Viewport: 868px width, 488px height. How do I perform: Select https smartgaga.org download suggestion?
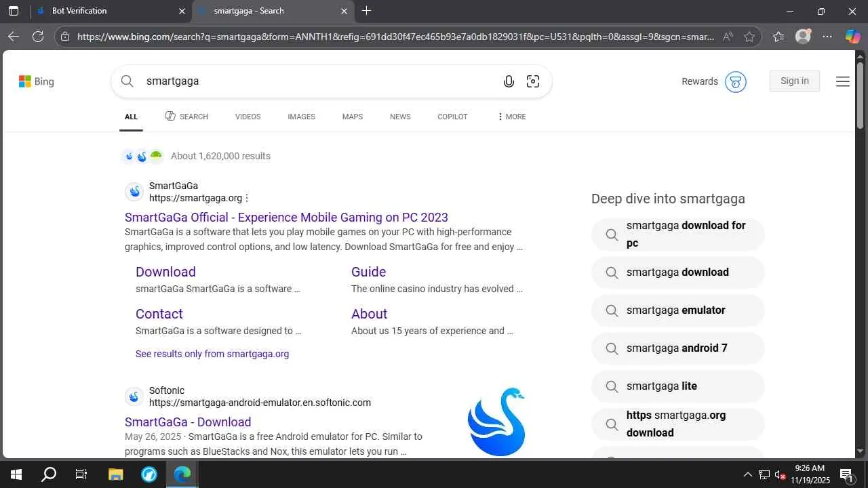tap(677, 424)
